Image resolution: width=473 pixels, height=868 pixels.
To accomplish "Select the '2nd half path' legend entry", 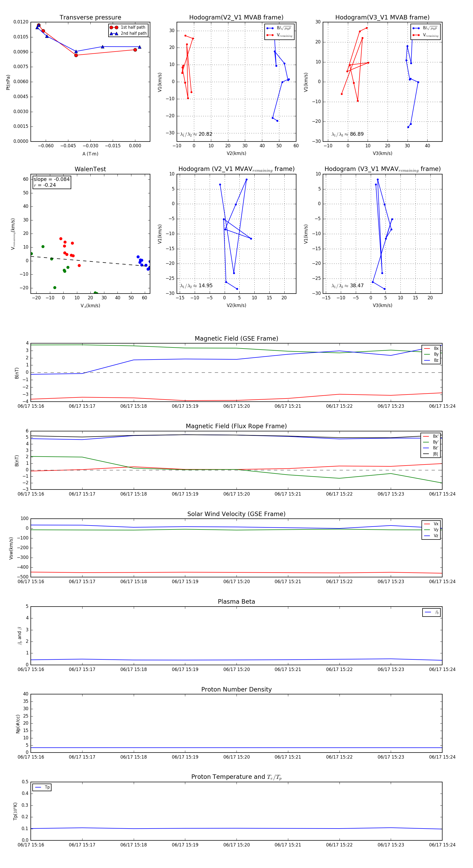I will click(x=128, y=33).
